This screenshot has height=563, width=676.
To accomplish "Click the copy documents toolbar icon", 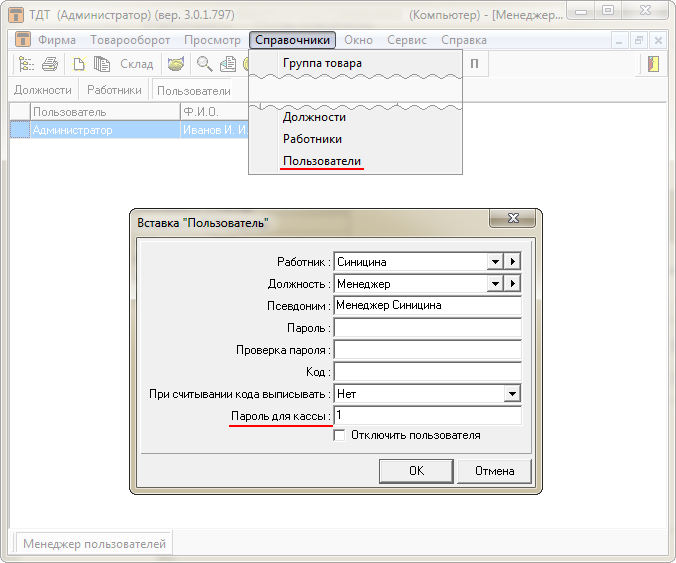I will click(102, 64).
